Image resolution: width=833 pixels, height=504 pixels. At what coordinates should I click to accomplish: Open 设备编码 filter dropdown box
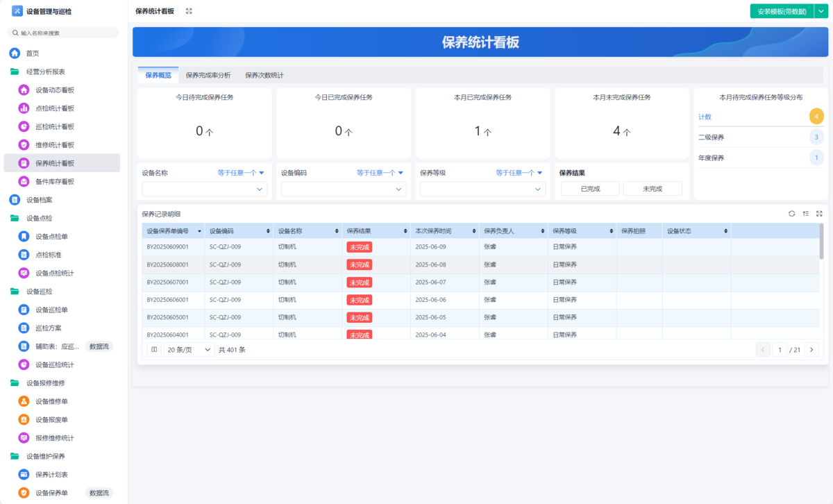tap(344, 189)
